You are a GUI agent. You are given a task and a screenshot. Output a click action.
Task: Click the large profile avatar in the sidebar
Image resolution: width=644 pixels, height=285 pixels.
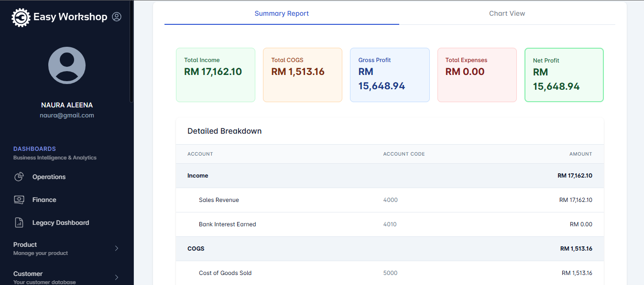tap(66, 65)
